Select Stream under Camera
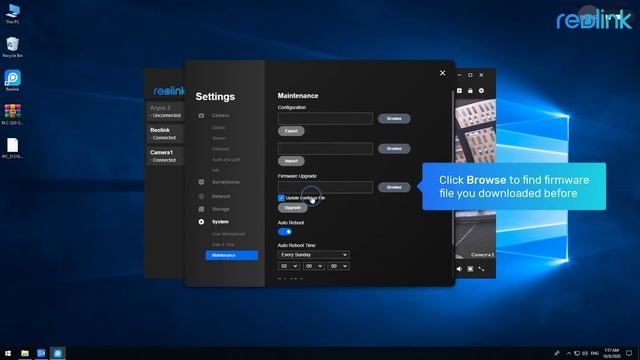Viewport: 640px width, 360px height. [x=219, y=138]
